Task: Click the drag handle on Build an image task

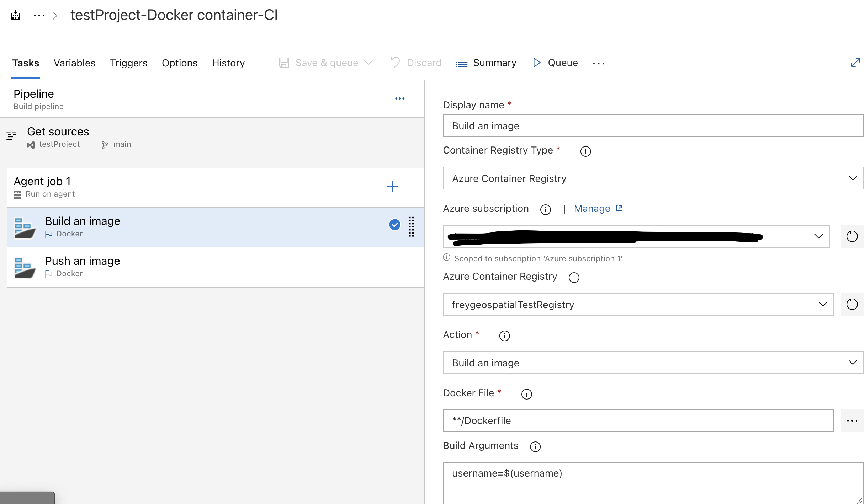Action: coord(412,227)
